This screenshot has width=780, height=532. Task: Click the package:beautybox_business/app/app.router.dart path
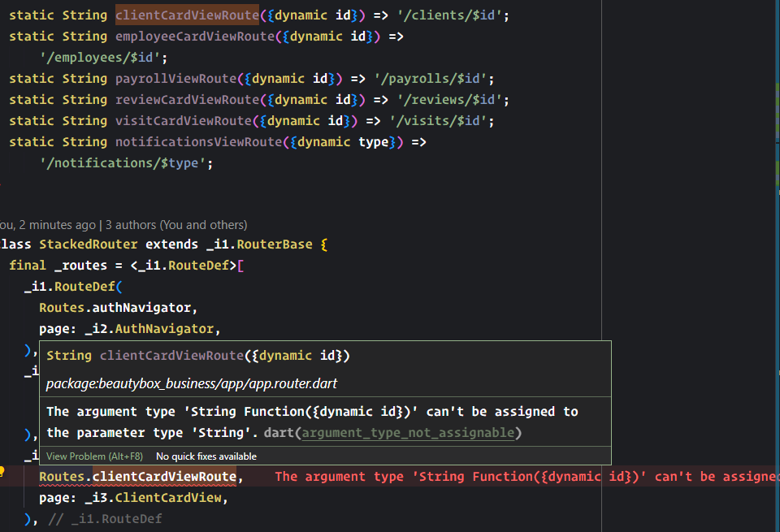[x=195, y=383]
